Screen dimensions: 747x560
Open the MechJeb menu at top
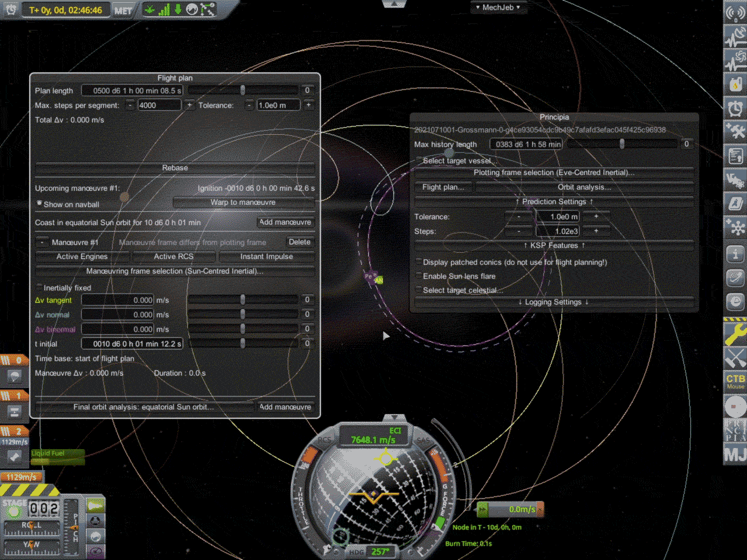click(x=498, y=7)
